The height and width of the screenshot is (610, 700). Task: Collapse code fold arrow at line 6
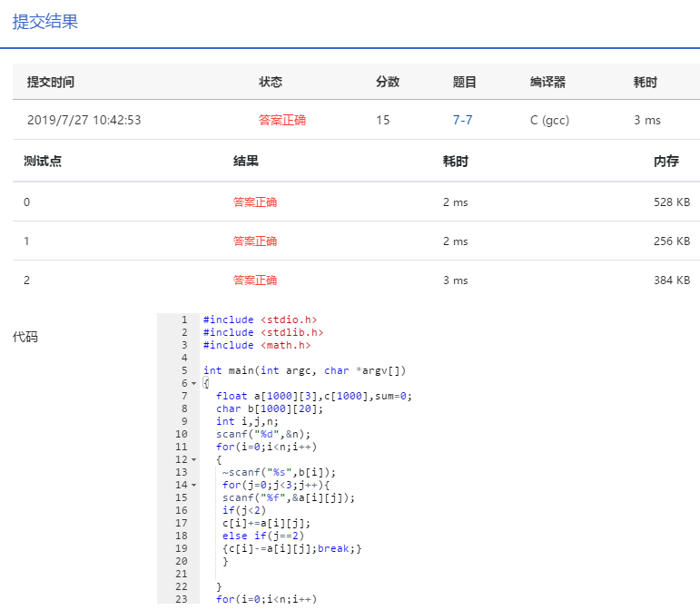(193, 383)
